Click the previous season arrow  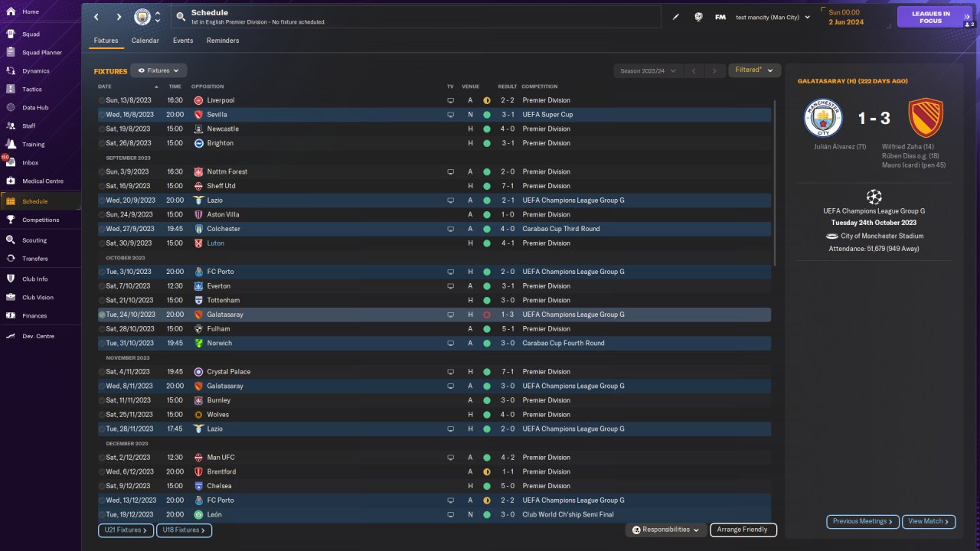(694, 71)
